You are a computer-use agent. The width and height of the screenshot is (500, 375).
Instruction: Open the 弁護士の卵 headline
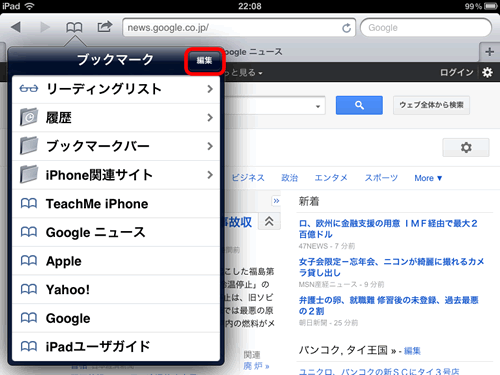click(x=388, y=305)
